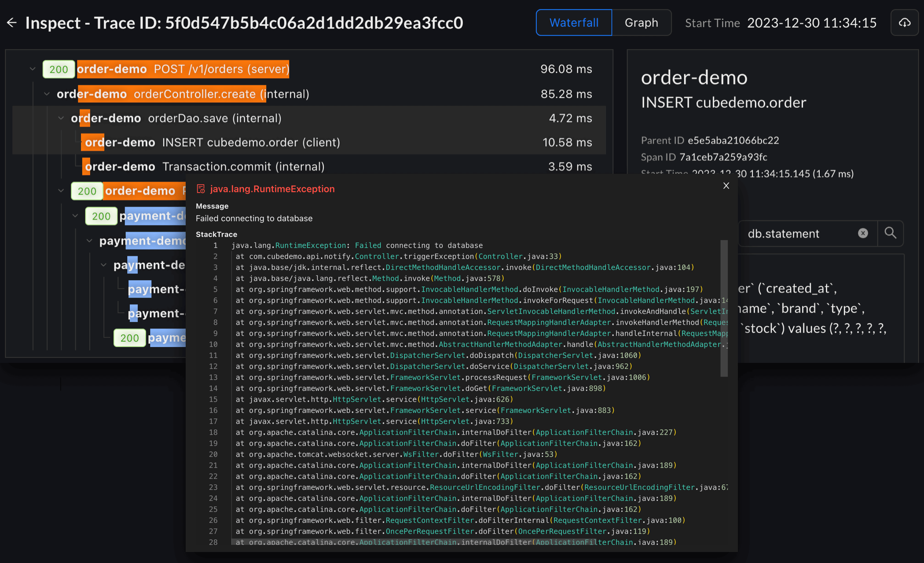Collapse the orderController.create span
924x563 pixels.
(x=47, y=94)
